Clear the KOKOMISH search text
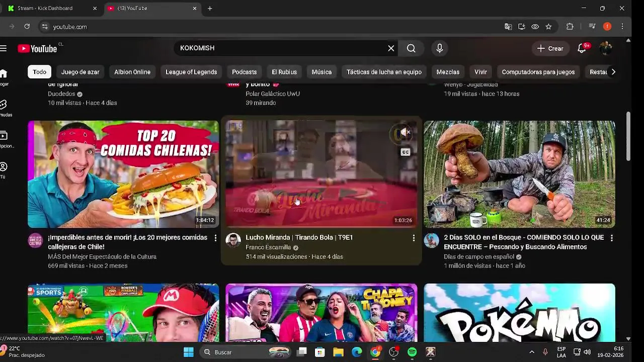 [x=391, y=48]
